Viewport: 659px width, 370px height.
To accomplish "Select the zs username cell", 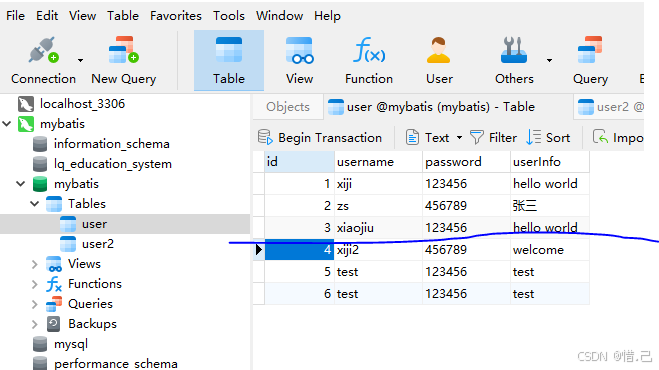I will (x=378, y=206).
